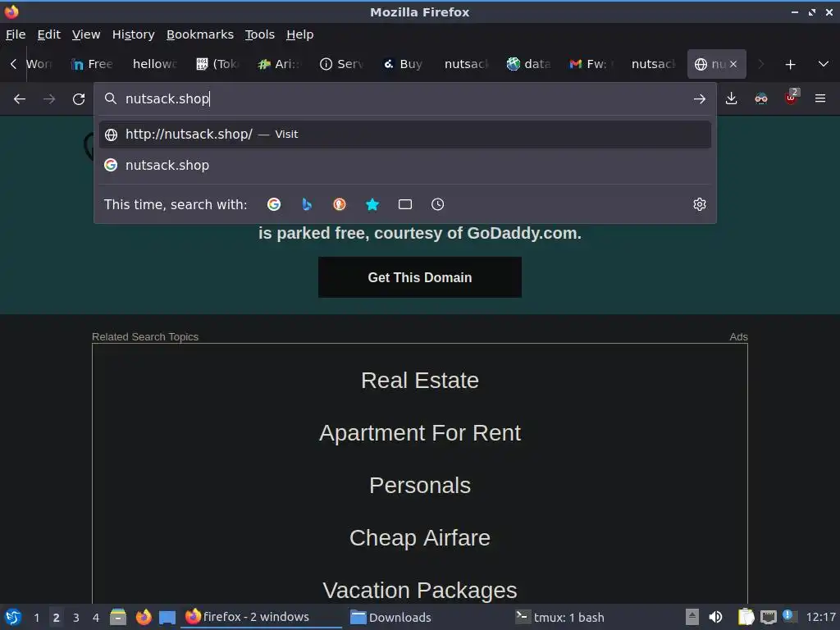This screenshot has width=840, height=630.
Task: Open the Downloads panel from the toolbar
Action: coord(731,98)
